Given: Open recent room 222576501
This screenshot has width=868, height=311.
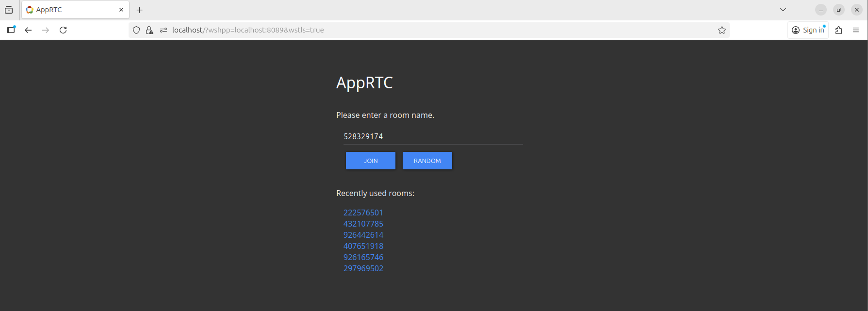Looking at the screenshot, I should click(363, 213).
